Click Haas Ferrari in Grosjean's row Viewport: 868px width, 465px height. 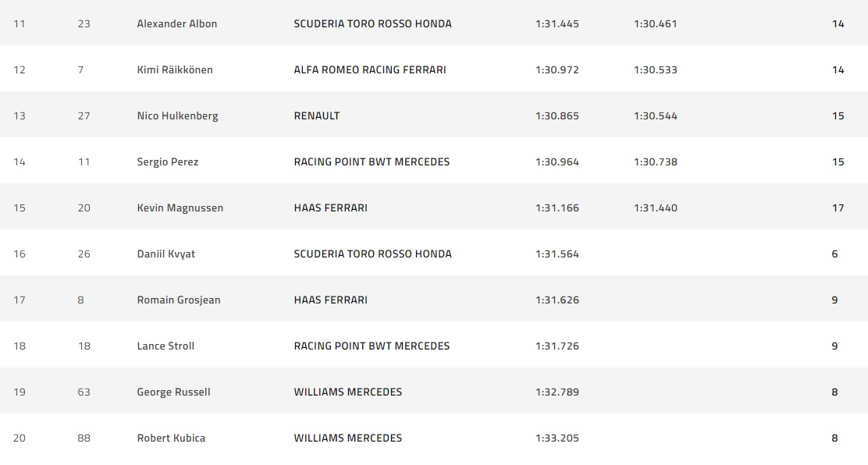point(330,300)
